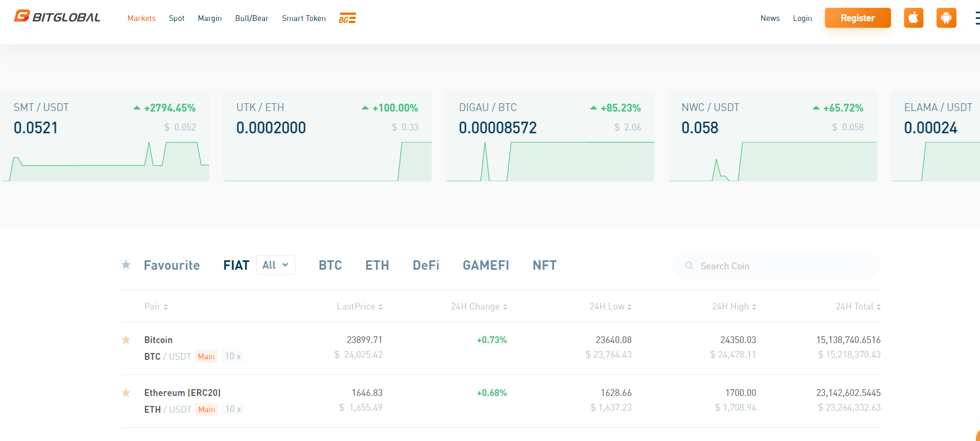Download the Android app
Image resolution: width=980 pixels, height=441 pixels.
coord(946,18)
